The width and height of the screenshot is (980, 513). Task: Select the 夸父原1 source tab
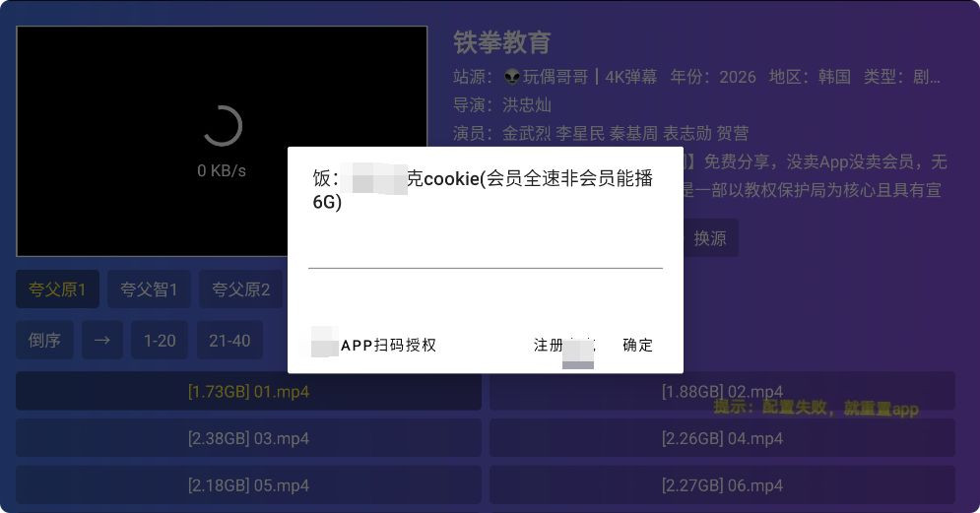[57, 289]
